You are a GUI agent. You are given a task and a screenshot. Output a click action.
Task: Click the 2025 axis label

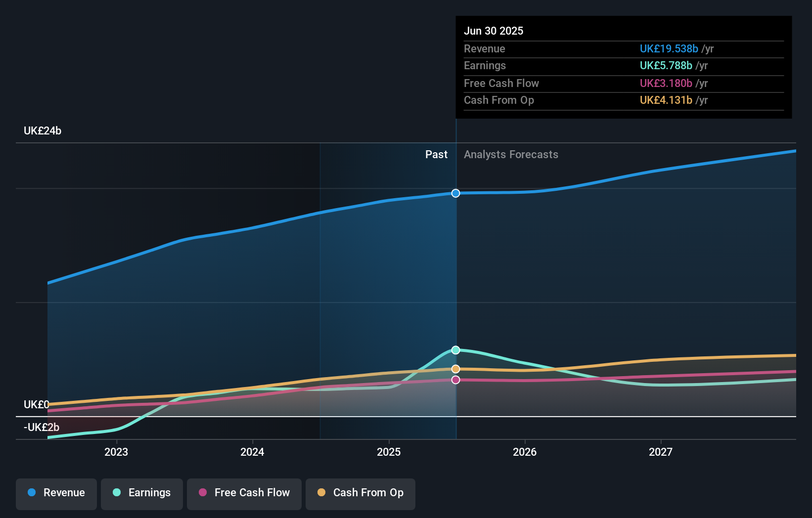(389, 452)
